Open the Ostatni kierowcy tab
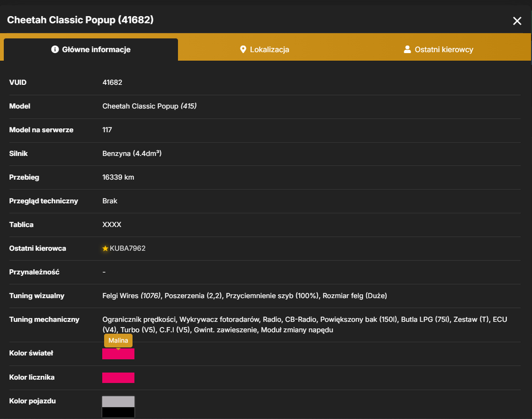Viewport: 532px width, 419px height. (438, 50)
